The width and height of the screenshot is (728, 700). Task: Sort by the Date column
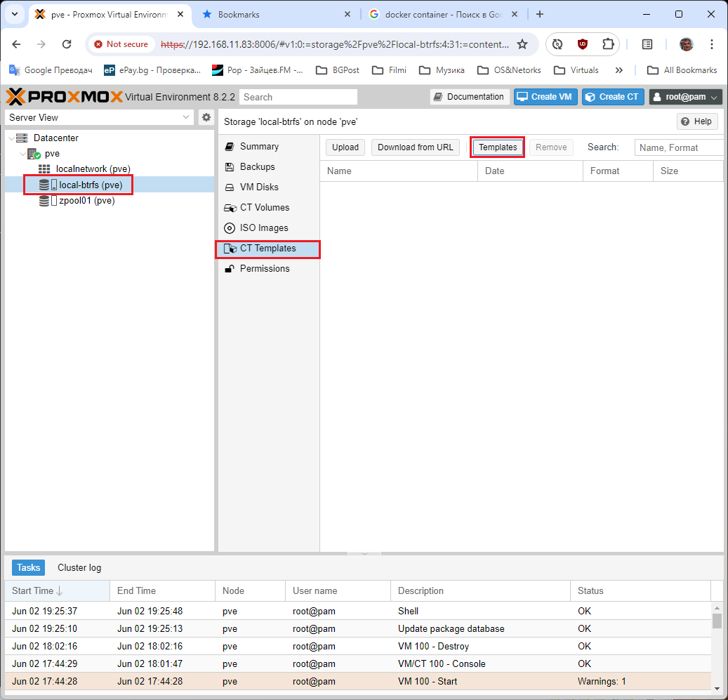[x=530, y=171]
